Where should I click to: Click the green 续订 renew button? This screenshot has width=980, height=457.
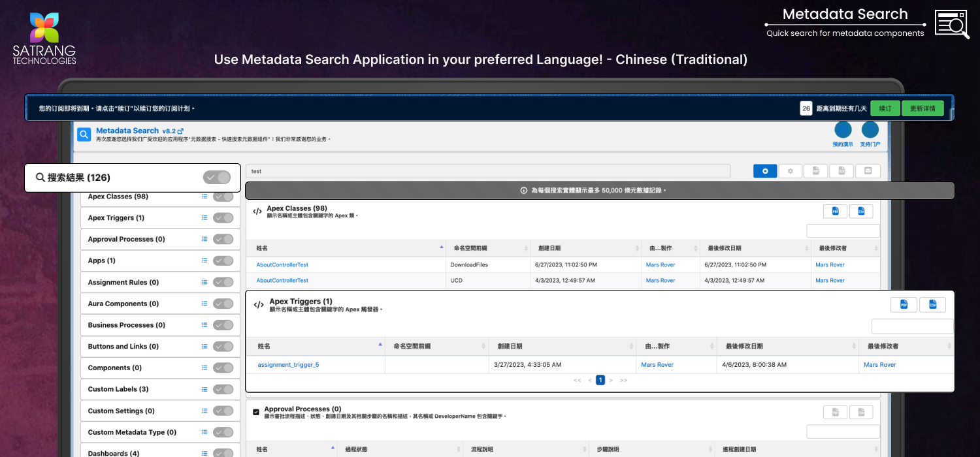pos(885,108)
